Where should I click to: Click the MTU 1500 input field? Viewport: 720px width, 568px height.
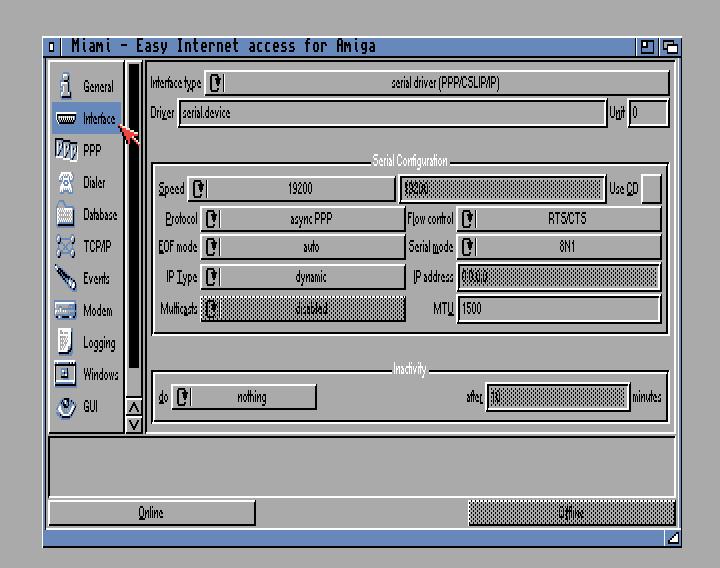coord(558,309)
